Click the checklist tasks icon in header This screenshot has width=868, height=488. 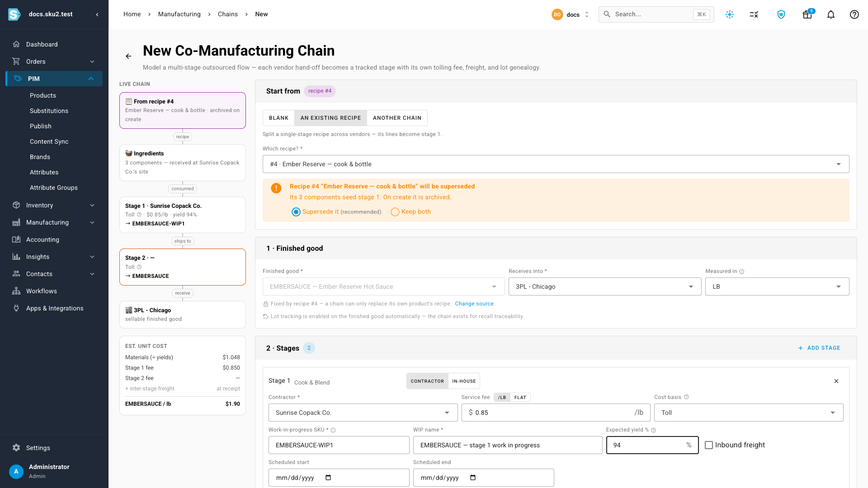[754, 14]
